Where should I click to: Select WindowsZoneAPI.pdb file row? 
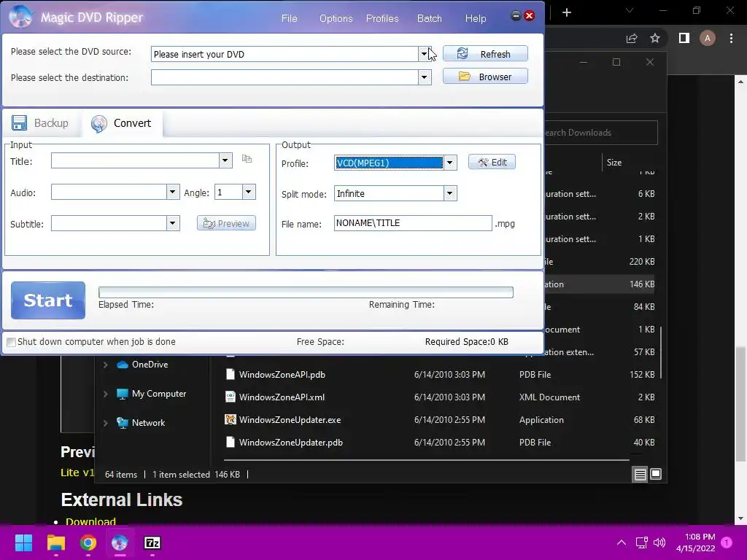point(439,375)
